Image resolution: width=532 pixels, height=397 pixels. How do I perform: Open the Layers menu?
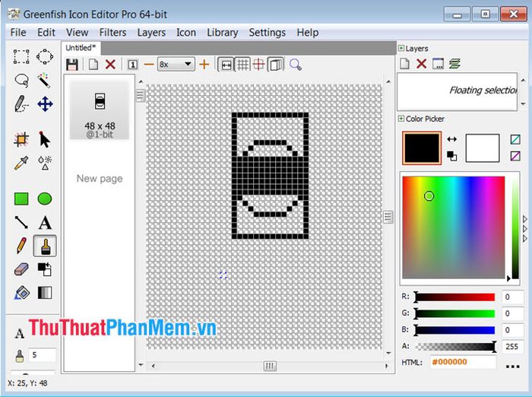pyautogui.click(x=151, y=33)
